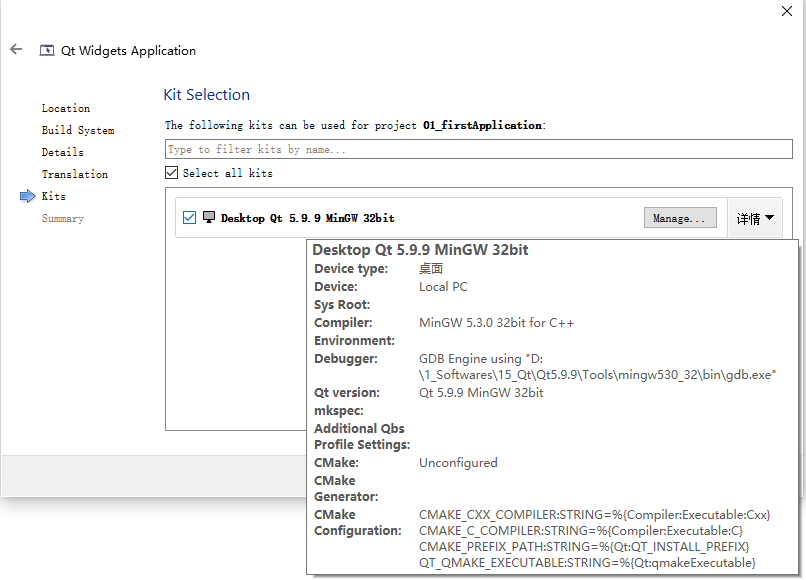Click the CMake Configuration: label
Screen dimensions: 806x580
(x=358, y=522)
